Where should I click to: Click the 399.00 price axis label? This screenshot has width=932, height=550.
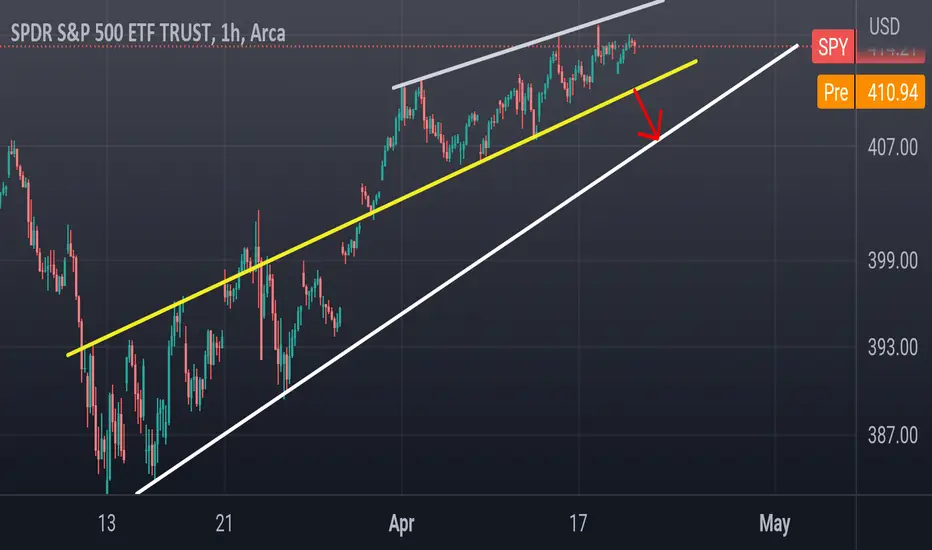tap(892, 260)
